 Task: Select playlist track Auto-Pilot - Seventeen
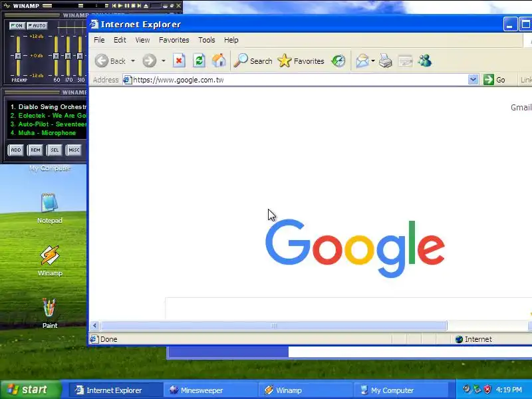click(48, 124)
